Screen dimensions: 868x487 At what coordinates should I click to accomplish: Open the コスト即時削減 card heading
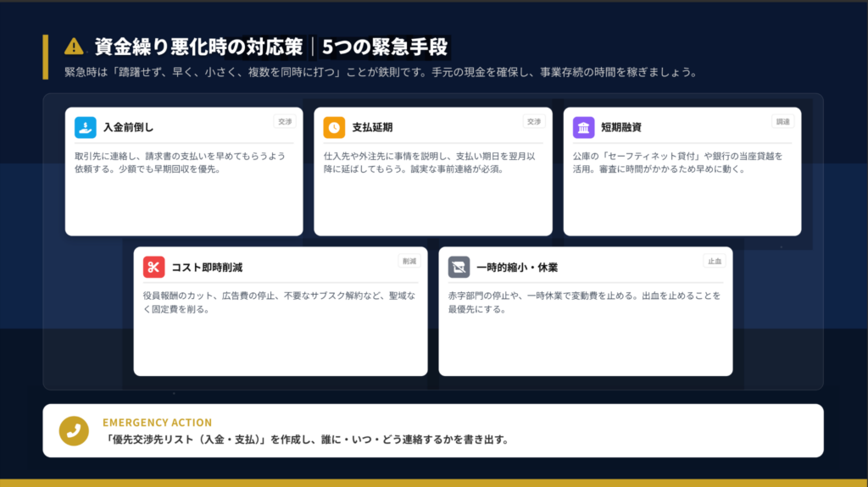207,268
